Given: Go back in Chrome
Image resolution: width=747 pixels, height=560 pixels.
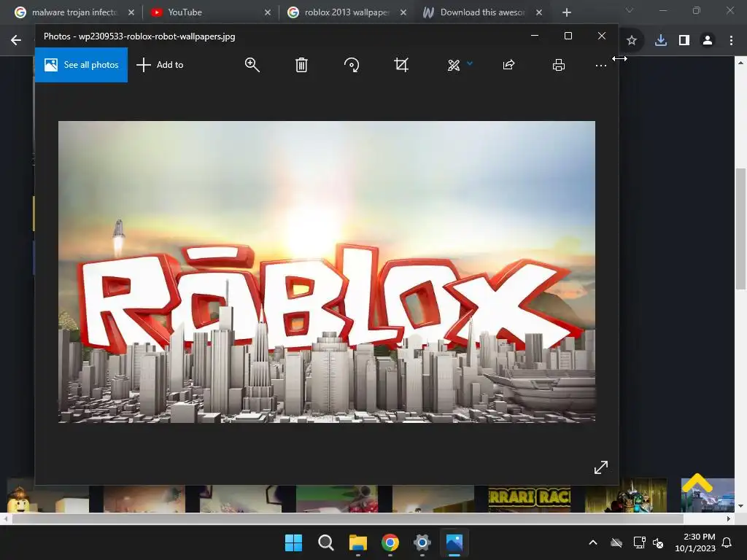Looking at the screenshot, I should pos(16,41).
